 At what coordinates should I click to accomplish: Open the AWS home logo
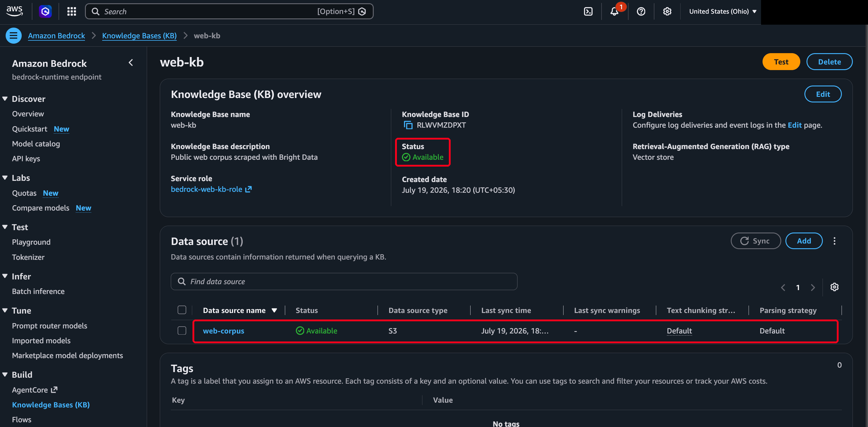point(15,11)
